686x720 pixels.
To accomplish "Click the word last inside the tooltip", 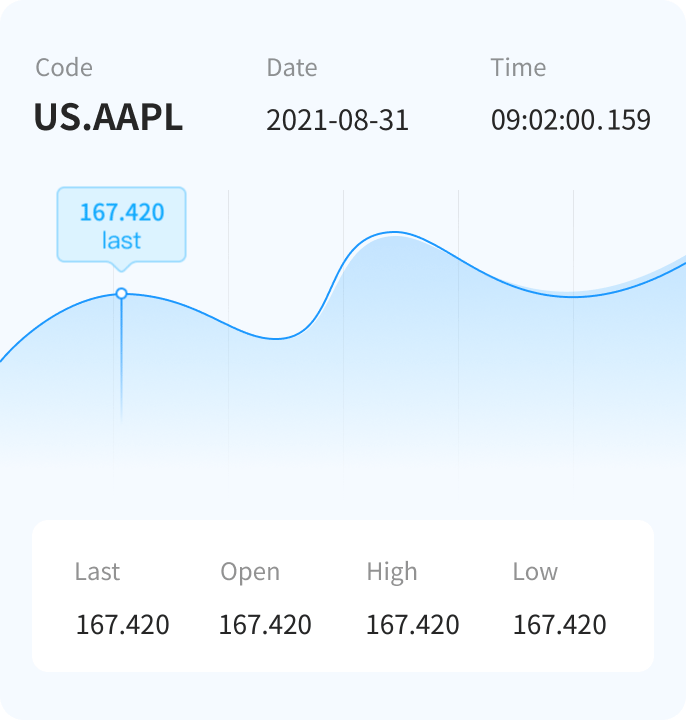I will tap(121, 241).
